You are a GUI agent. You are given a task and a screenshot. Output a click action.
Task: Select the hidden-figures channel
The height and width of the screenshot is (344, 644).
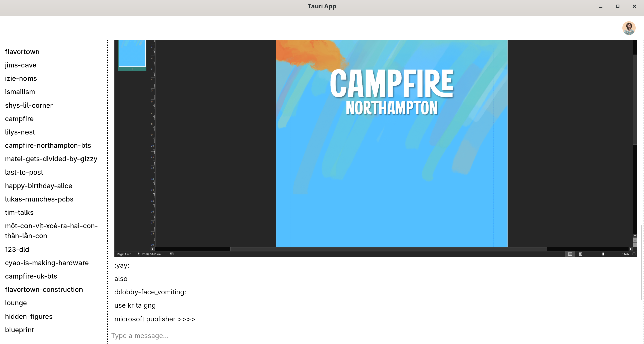pos(29,316)
